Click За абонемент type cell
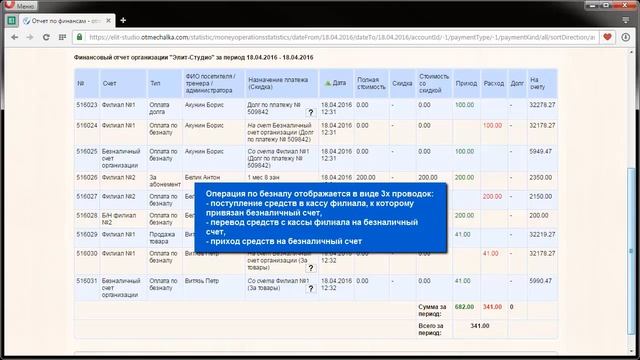Viewport: 640px width, 360px height. (x=165, y=181)
